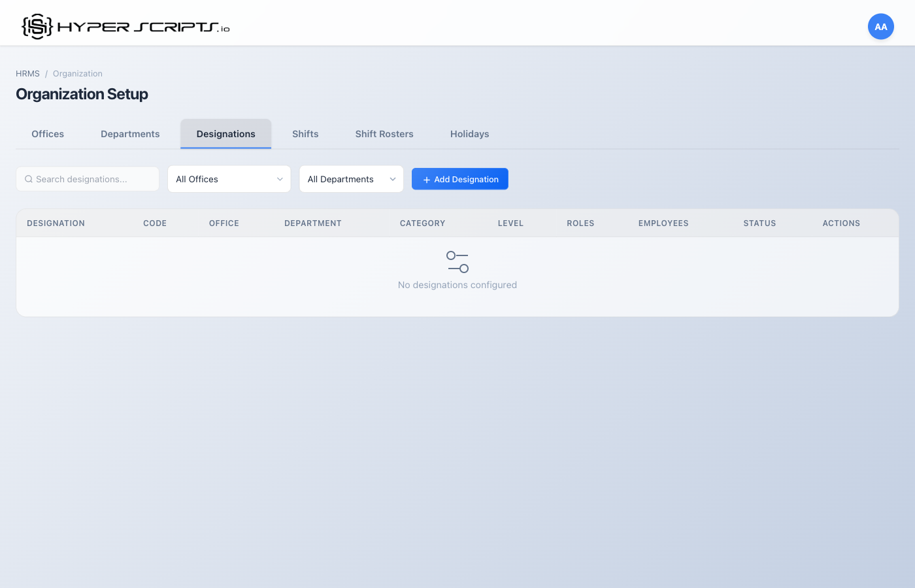
Task: Click the Add Designation button
Action: pos(459,178)
